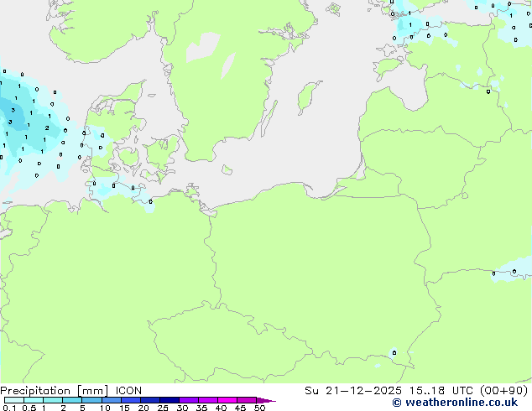
Task: Click the '0.5' legend scale label
Action: click(x=29, y=408)
